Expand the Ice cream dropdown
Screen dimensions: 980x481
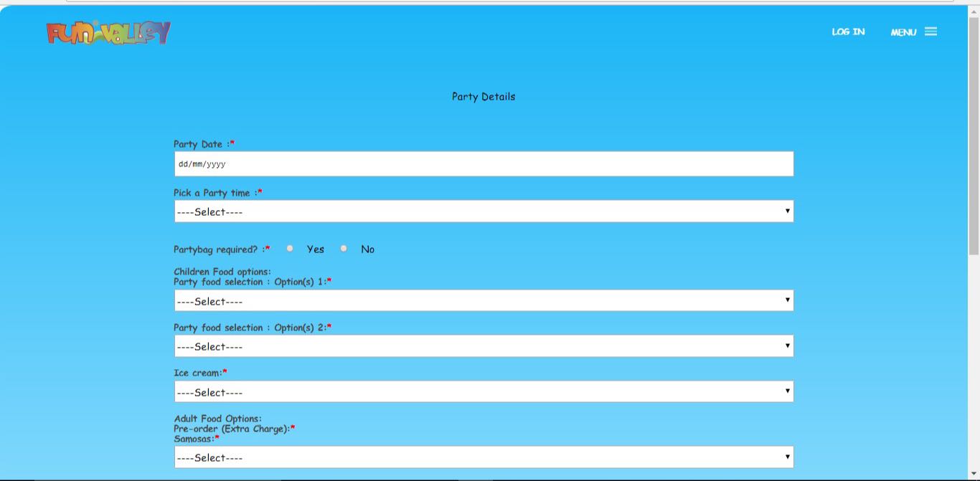pyautogui.click(x=484, y=392)
